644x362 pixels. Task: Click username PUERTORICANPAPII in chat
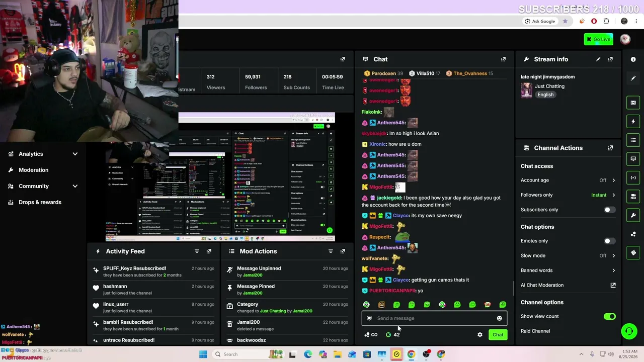click(392, 291)
